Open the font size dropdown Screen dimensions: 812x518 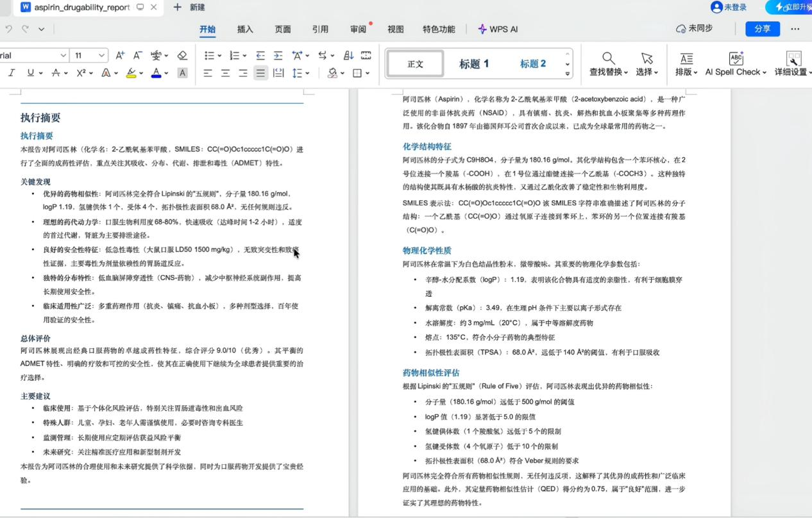point(101,56)
